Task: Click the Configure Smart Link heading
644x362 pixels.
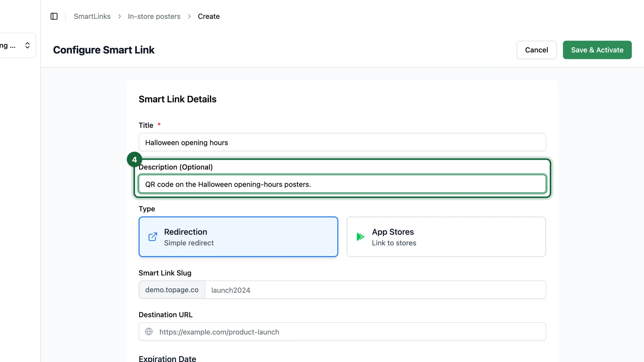Action: click(x=104, y=50)
